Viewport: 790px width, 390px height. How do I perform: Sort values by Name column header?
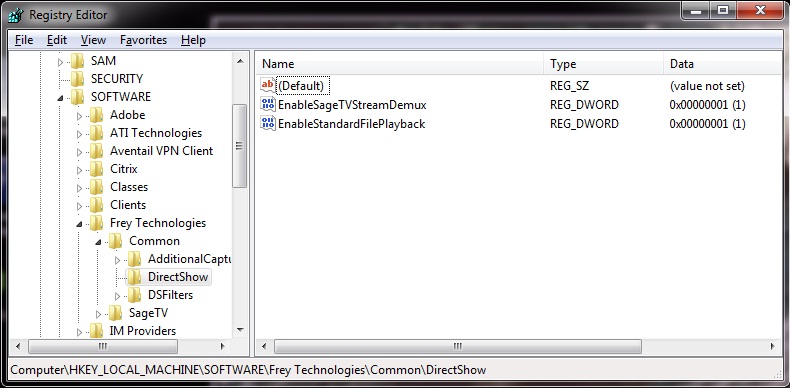tap(400, 64)
